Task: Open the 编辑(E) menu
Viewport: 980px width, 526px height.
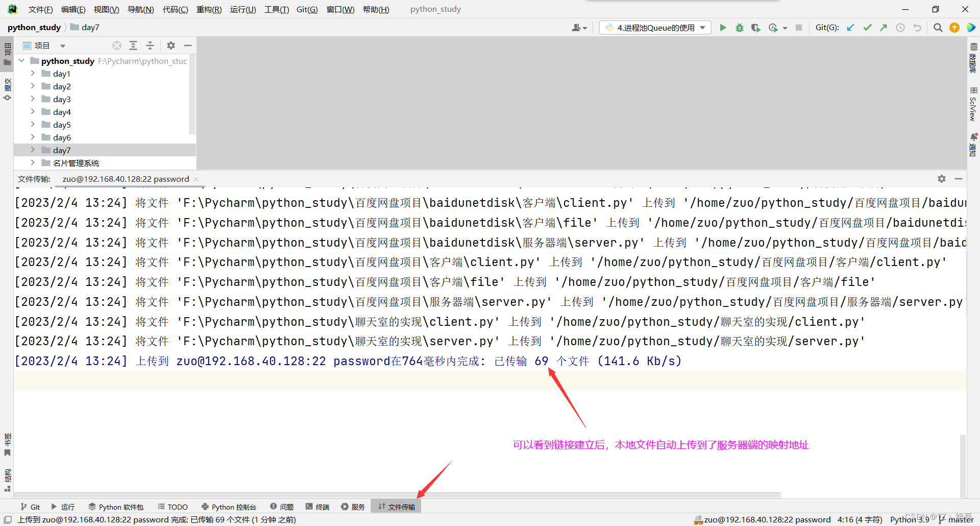Action: point(73,9)
